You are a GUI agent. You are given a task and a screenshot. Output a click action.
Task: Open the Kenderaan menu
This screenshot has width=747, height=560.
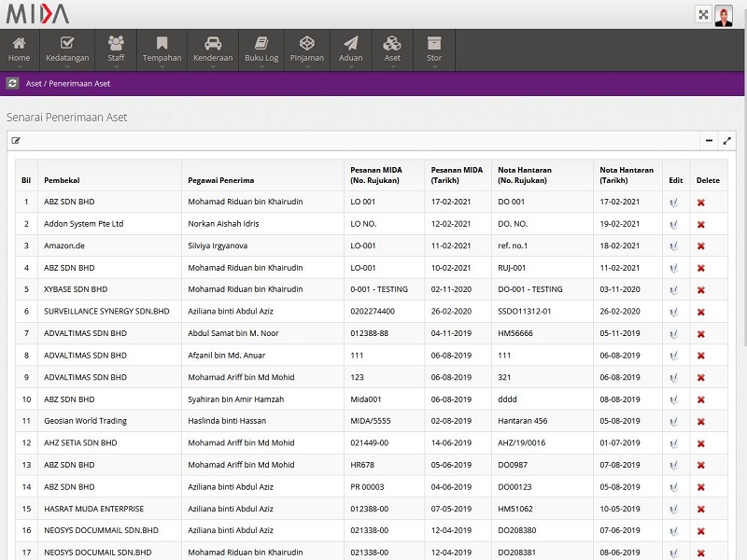click(213, 49)
